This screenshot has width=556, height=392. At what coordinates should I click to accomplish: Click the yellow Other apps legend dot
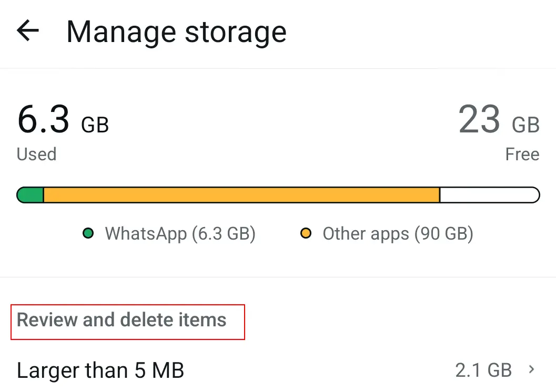tap(306, 233)
